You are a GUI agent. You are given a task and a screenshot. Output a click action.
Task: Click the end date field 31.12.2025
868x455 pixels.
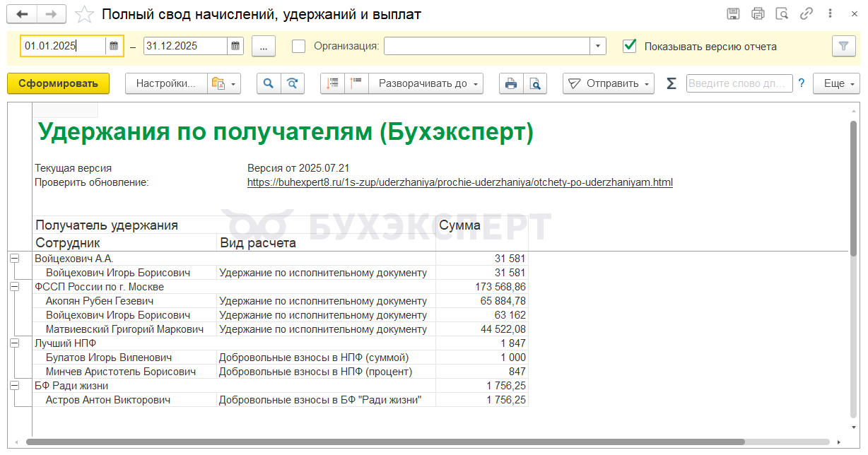[185, 46]
